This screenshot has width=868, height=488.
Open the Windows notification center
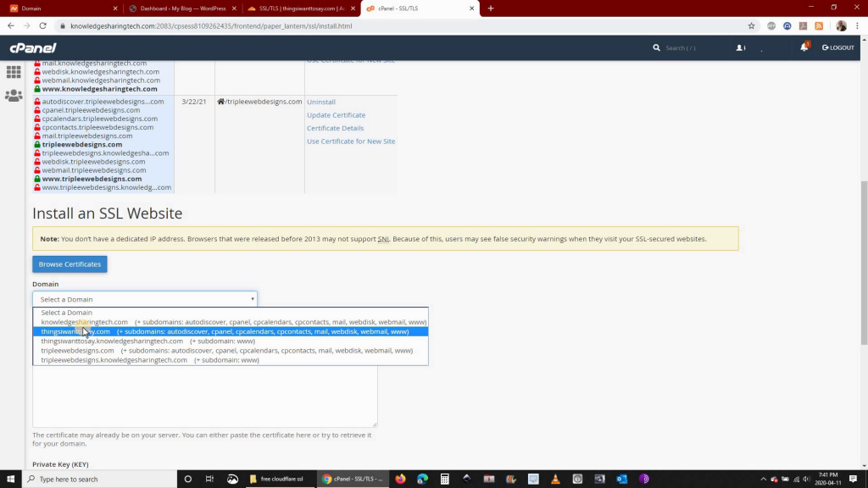coord(854,480)
